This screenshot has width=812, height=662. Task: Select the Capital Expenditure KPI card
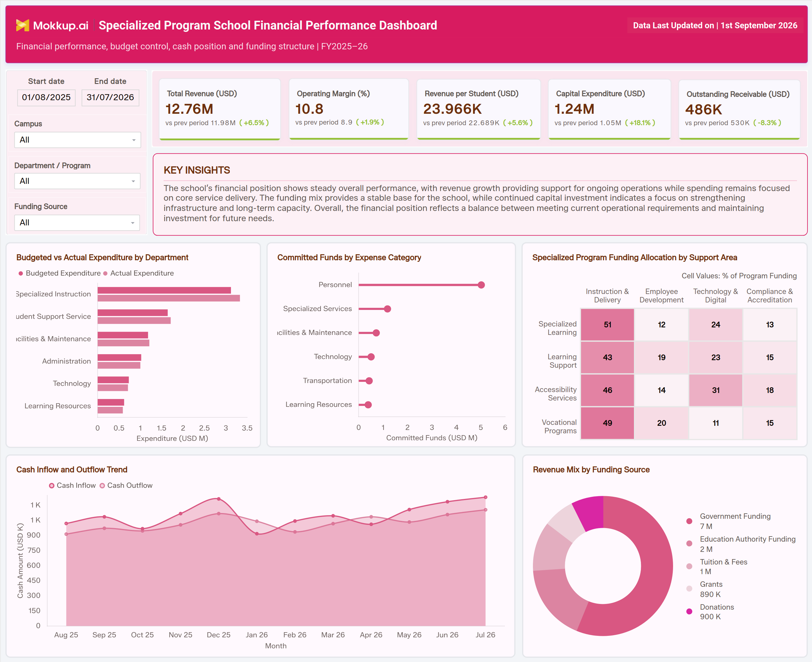(609, 109)
